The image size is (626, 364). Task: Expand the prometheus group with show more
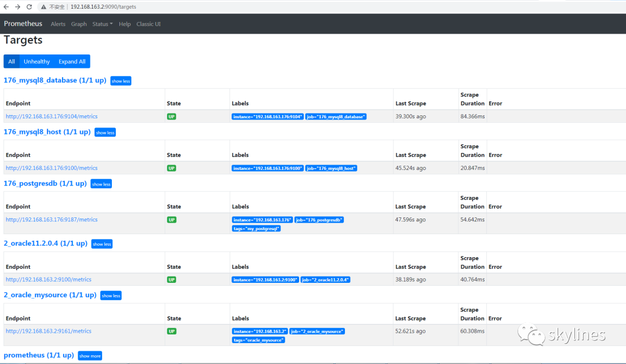point(90,356)
